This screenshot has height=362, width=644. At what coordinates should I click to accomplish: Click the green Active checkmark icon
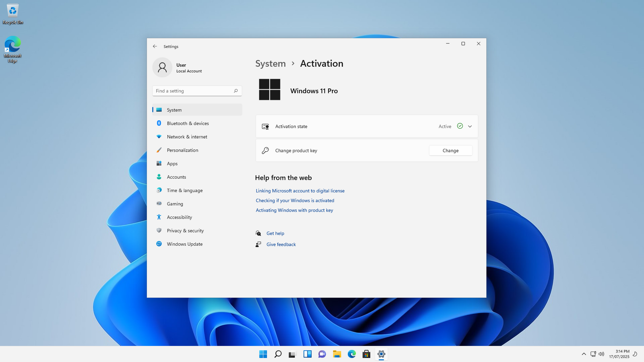tap(460, 126)
